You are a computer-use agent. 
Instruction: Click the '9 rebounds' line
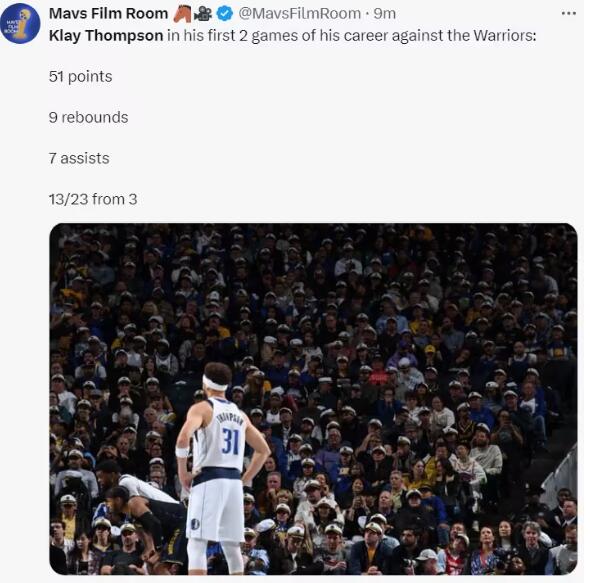coord(88,117)
